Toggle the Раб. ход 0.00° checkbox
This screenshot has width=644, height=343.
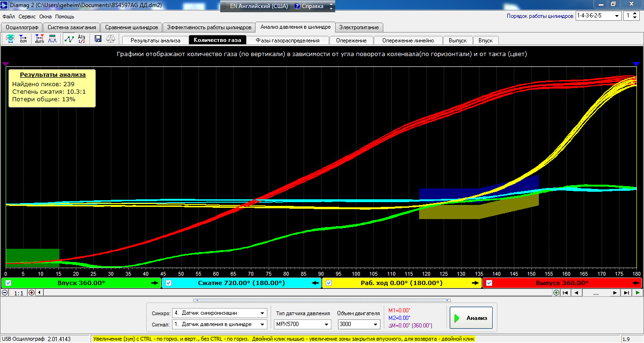329,283
